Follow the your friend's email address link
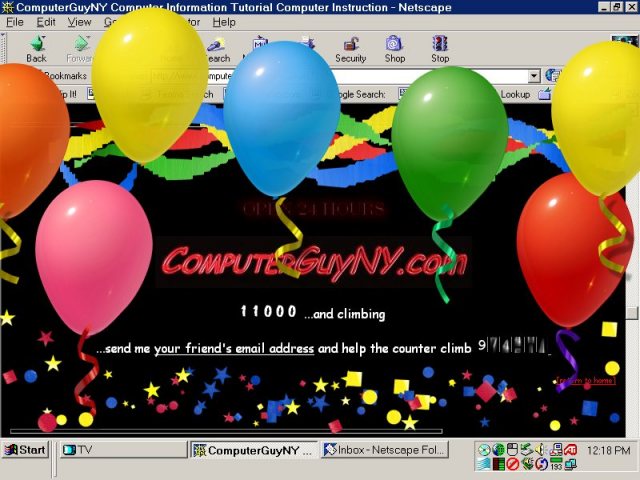The height and width of the screenshot is (480, 640). click(x=234, y=348)
